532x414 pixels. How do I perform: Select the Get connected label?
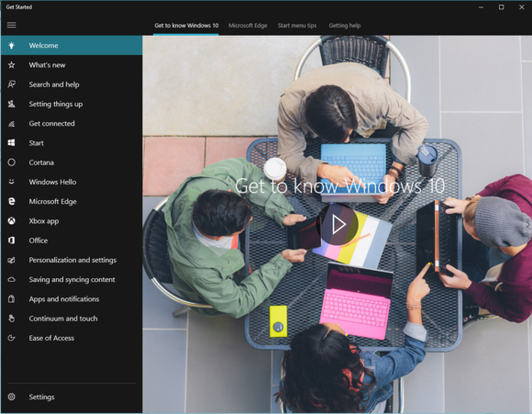point(51,124)
